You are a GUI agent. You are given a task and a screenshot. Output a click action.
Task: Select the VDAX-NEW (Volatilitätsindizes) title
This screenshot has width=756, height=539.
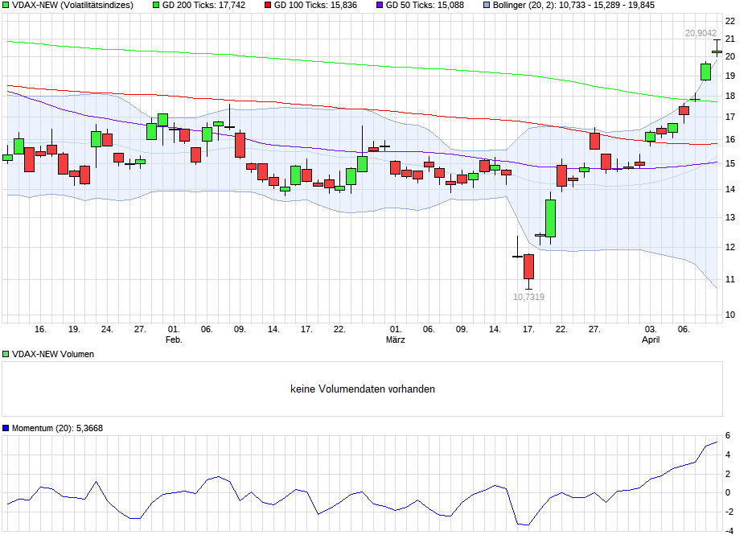coord(72,6)
